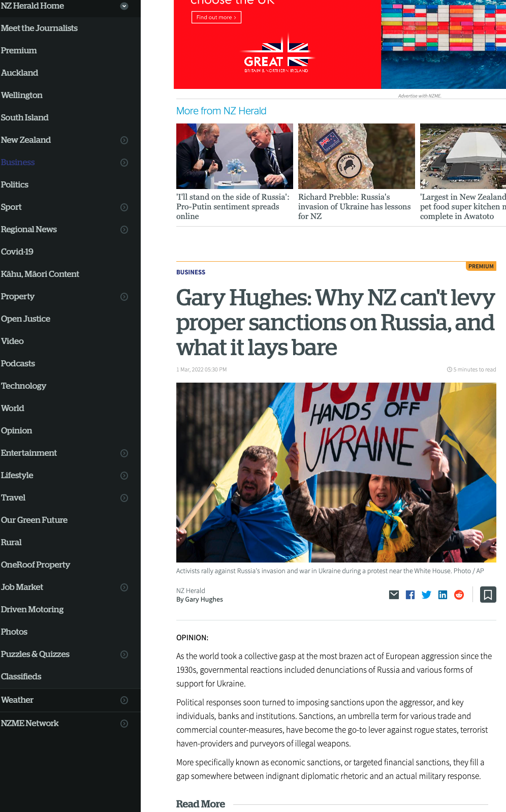Expand the NZME Network arrow
This screenshot has width=506, height=812.
(x=124, y=724)
